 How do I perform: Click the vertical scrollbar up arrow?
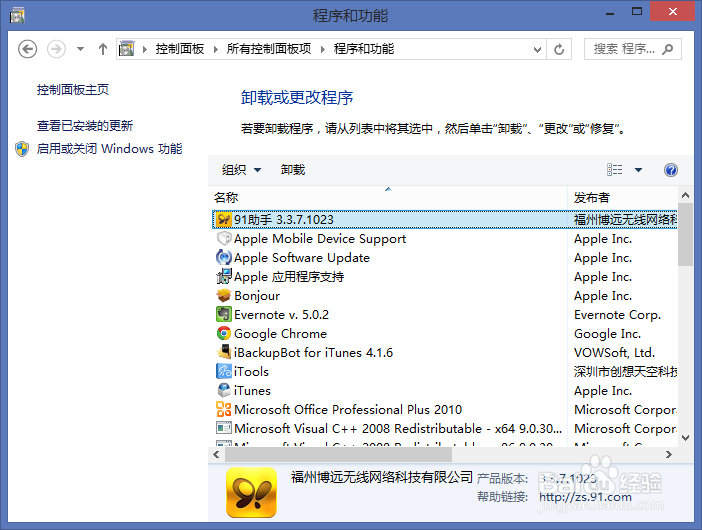coord(685,195)
